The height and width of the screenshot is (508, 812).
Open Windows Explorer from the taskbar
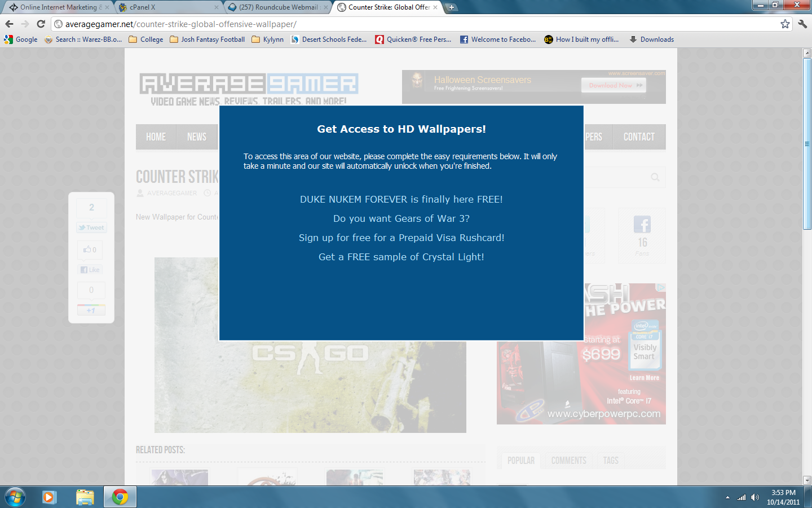(85, 497)
